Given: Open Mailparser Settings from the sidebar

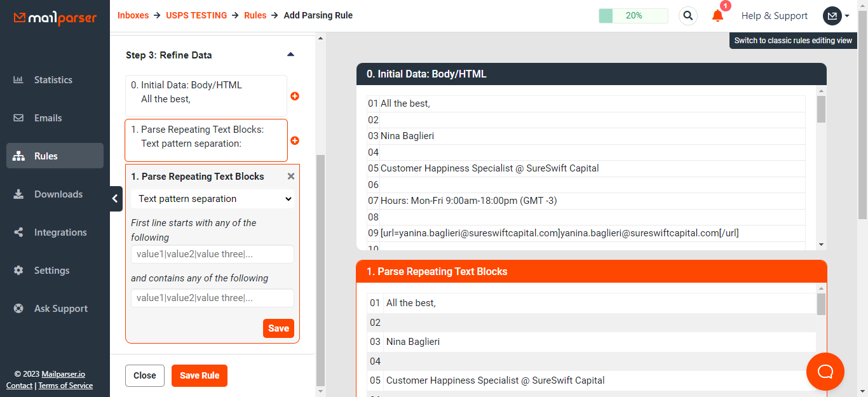Looking at the screenshot, I should [51, 270].
